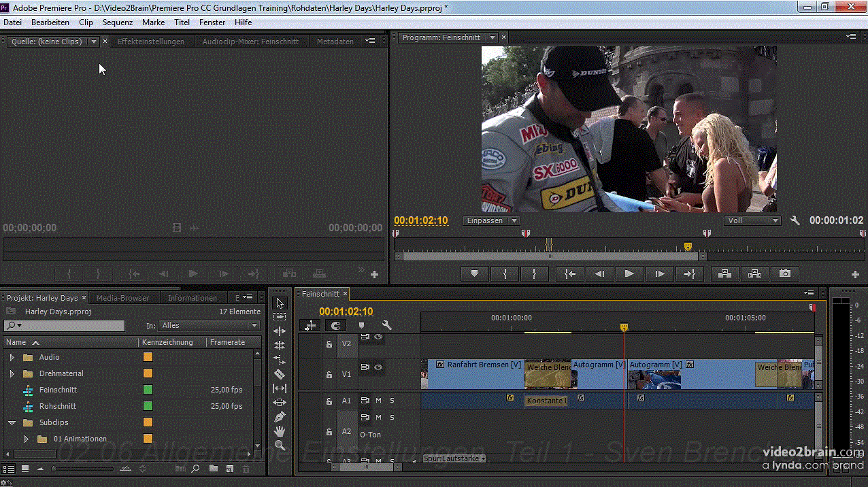Viewport: 868px width, 487px height.
Task: Click the Framerate column header
Action: [x=227, y=342]
